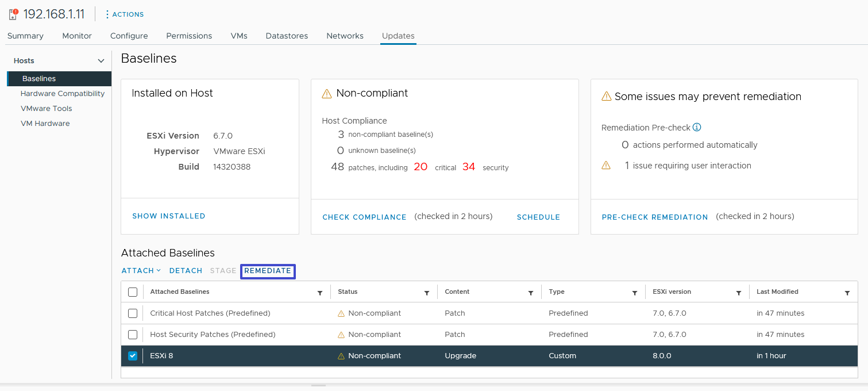
Task: Select the Critical Host Patches checkbox
Action: [x=133, y=313]
